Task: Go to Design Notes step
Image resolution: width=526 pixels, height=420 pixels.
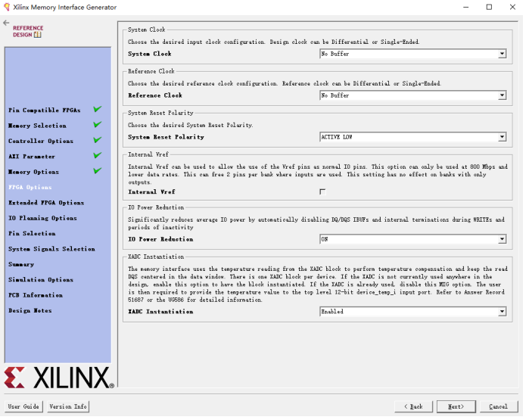Action: pyautogui.click(x=30, y=310)
